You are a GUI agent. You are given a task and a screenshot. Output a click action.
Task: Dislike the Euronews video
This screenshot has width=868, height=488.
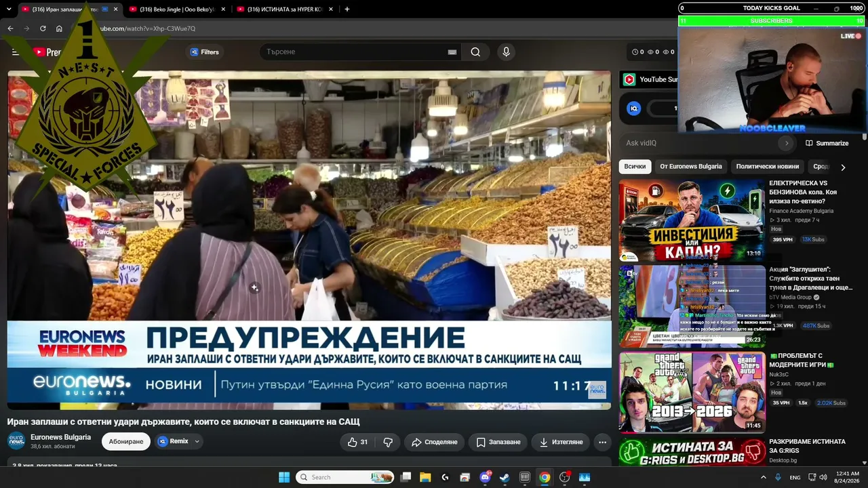pos(388,442)
